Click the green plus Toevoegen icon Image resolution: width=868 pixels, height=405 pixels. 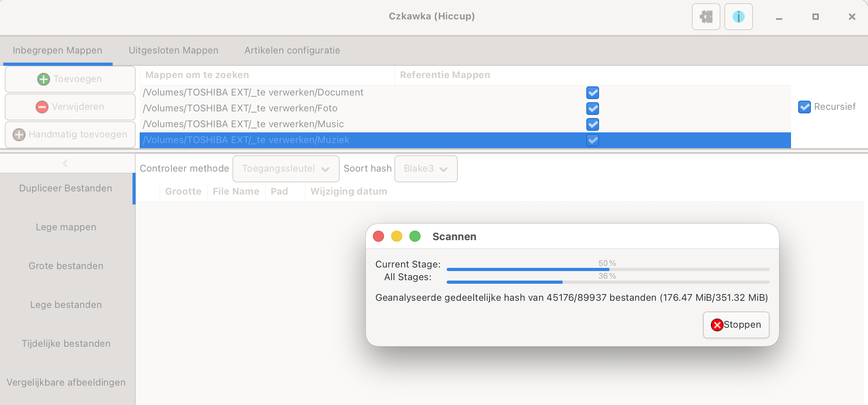43,79
